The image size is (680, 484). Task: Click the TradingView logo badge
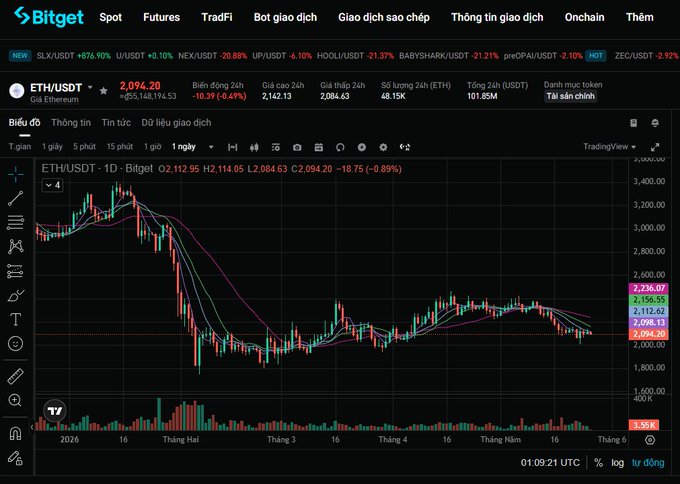point(55,411)
